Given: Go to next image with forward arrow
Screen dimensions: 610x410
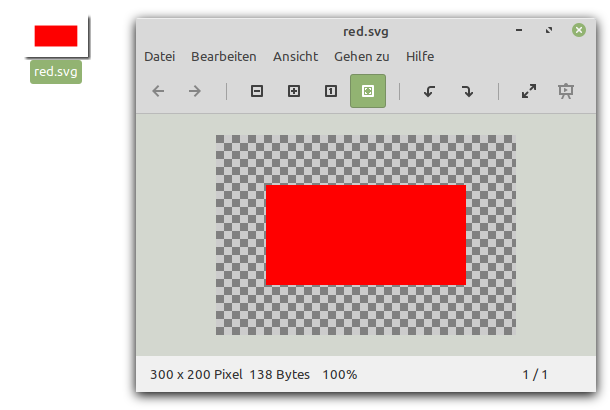Looking at the screenshot, I should 195,91.
